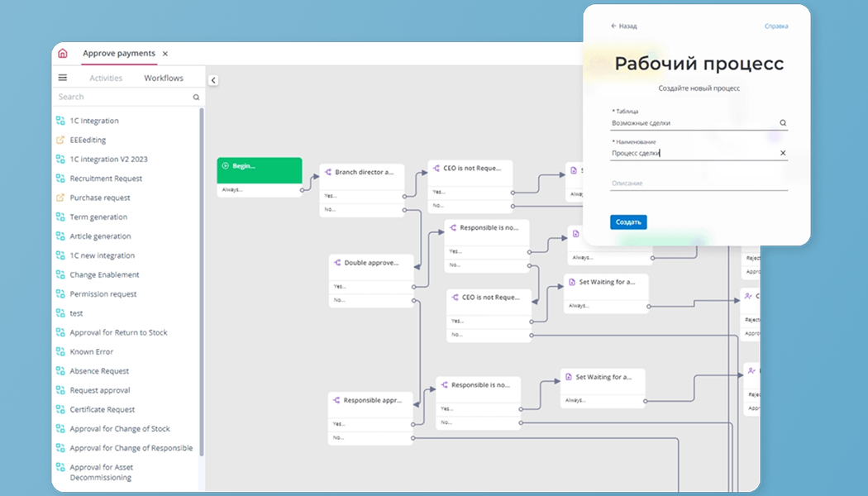This screenshot has height=496, width=868.
Task: Go back via the Назад link
Action: [624, 26]
